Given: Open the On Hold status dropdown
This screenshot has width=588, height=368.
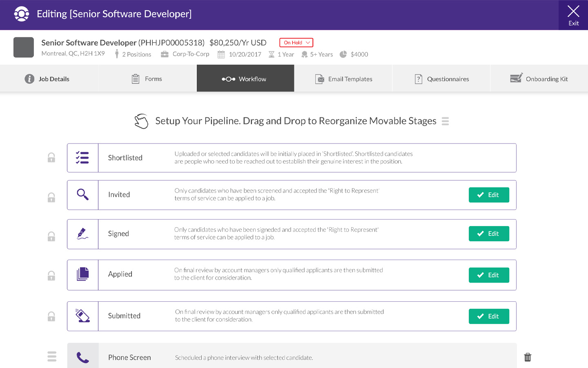Looking at the screenshot, I should point(296,43).
